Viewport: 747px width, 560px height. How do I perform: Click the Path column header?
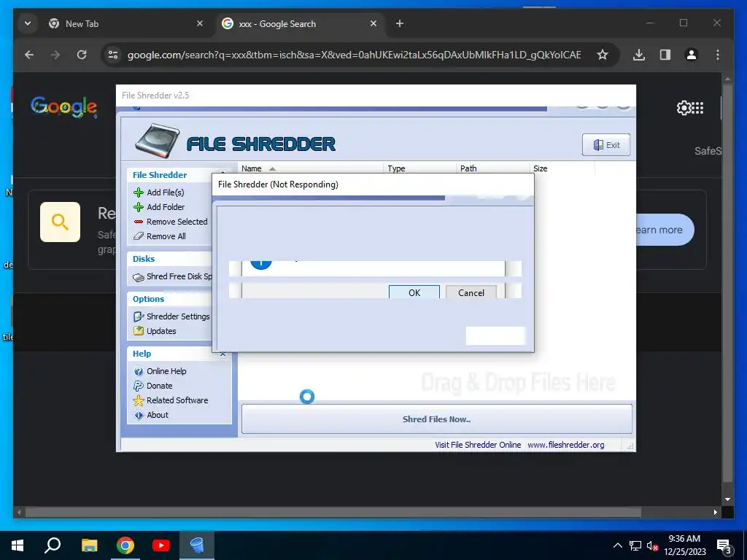click(468, 168)
